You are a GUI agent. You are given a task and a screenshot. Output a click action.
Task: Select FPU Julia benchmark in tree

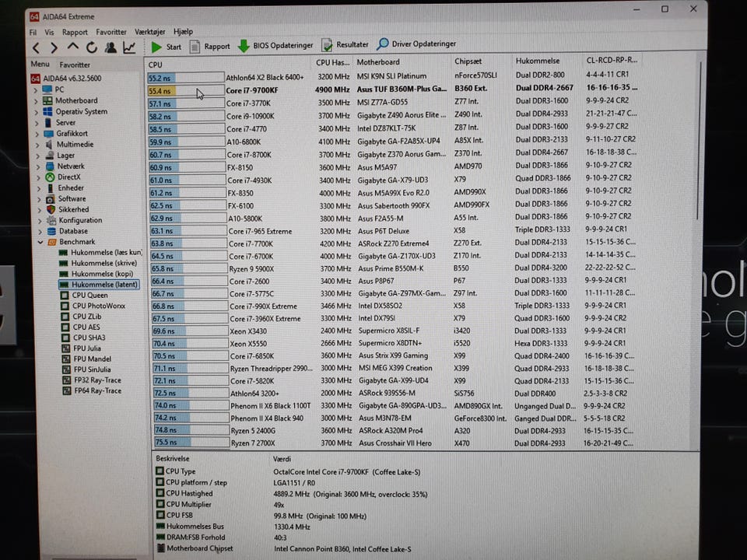(87, 348)
